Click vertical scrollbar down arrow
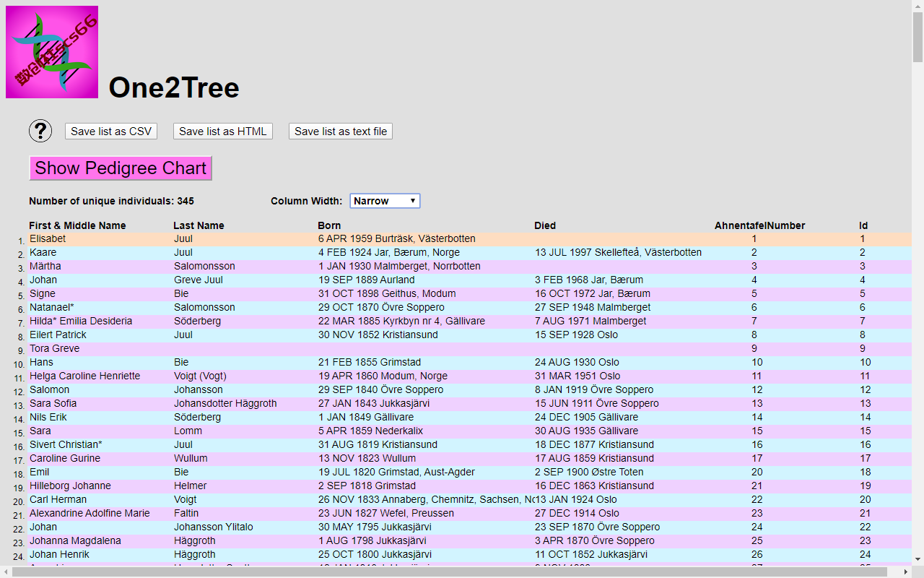The height and width of the screenshot is (578, 924). (x=918, y=559)
